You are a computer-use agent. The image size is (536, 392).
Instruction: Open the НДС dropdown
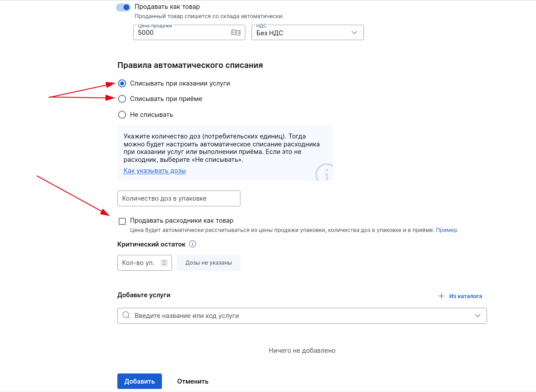(x=307, y=33)
